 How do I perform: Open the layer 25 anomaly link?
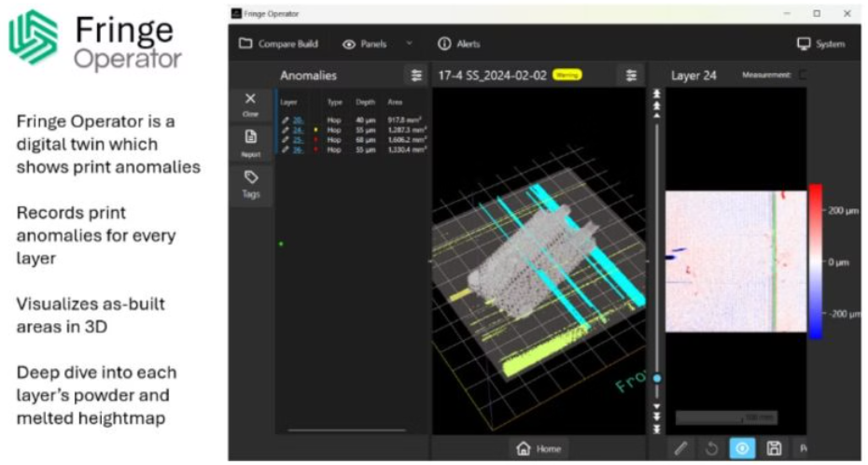point(298,140)
